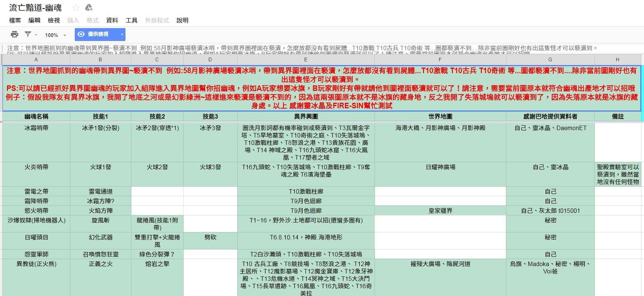Image resolution: width=644 pixels, height=296 pixels.
Task: Select column A header
Action: point(36,59)
